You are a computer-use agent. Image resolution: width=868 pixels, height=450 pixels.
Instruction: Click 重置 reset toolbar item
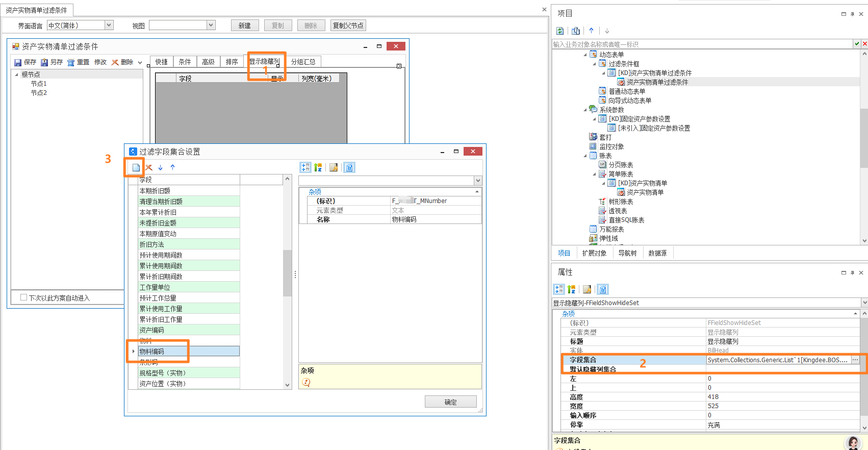pos(78,62)
